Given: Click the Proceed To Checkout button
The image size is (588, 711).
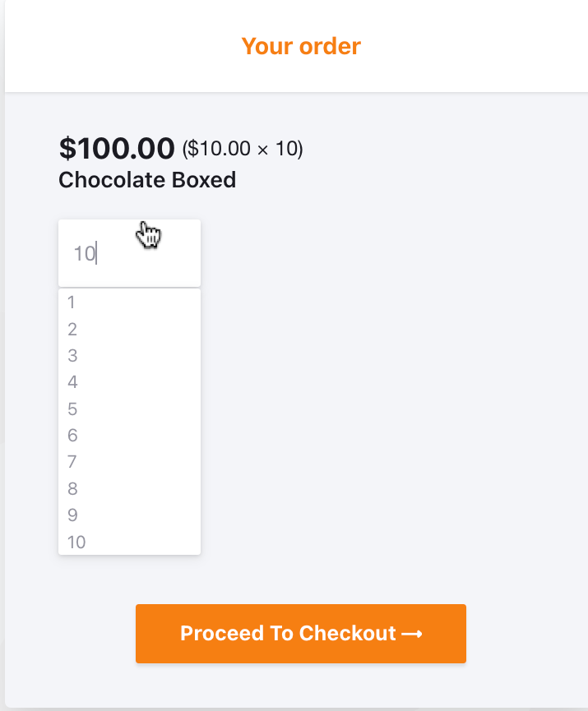Looking at the screenshot, I should coord(301,634).
